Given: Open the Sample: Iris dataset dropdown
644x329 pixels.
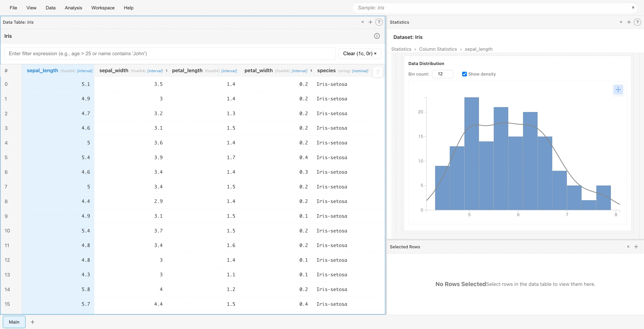Looking at the screenshot, I should coord(633,8).
